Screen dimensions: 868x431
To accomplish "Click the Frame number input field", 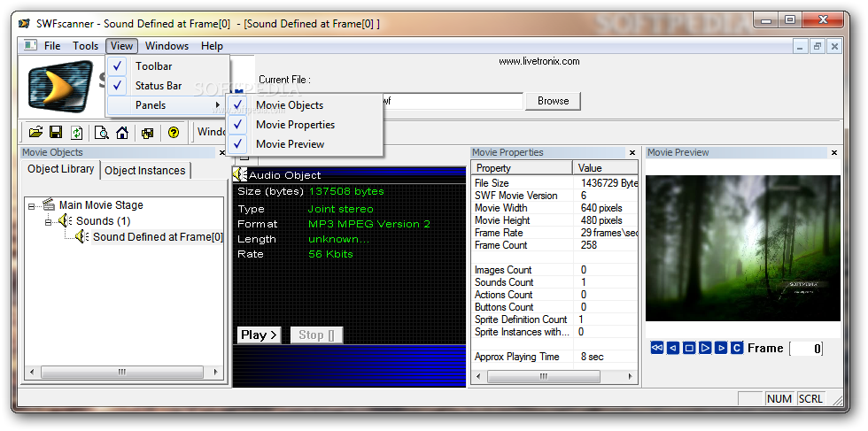I will 806,349.
